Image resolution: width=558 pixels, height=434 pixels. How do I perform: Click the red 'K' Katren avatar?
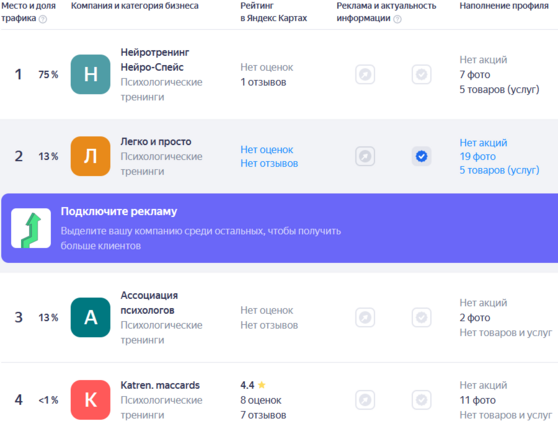click(90, 400)
